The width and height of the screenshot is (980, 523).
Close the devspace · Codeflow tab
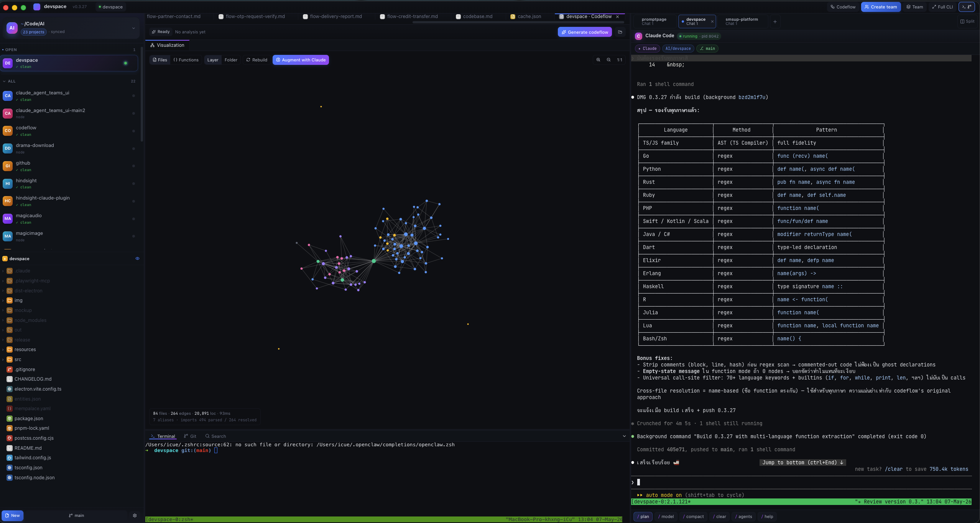coord(617,16)
